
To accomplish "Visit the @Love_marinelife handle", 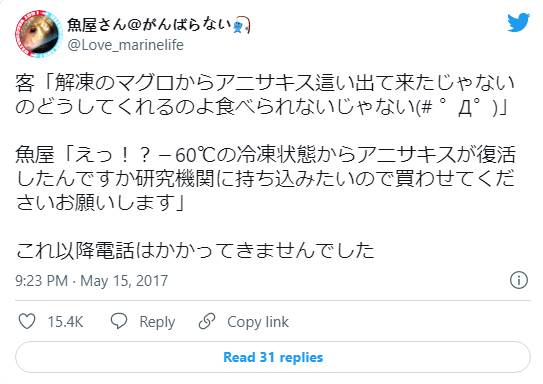I will 125,45.
